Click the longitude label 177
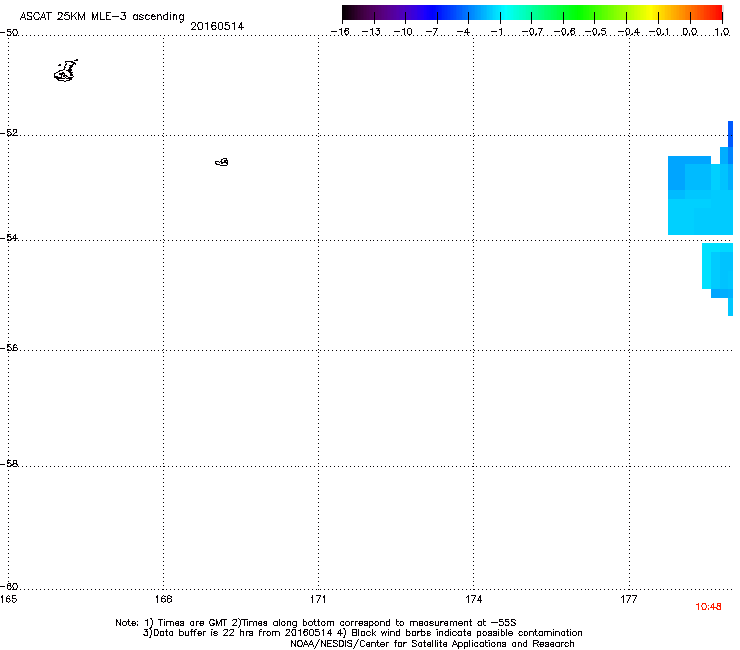This screenshot has height=650, width=740. [629, 599]
